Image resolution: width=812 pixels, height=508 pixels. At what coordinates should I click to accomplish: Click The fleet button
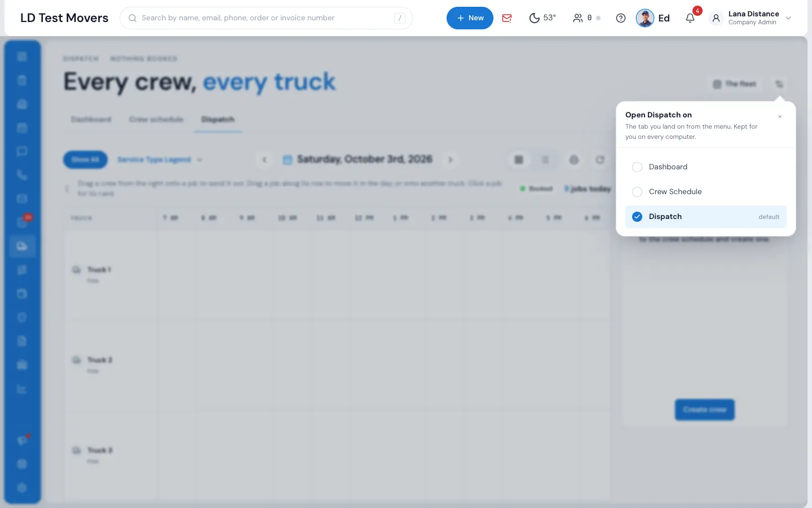click(x=735, y=84)
